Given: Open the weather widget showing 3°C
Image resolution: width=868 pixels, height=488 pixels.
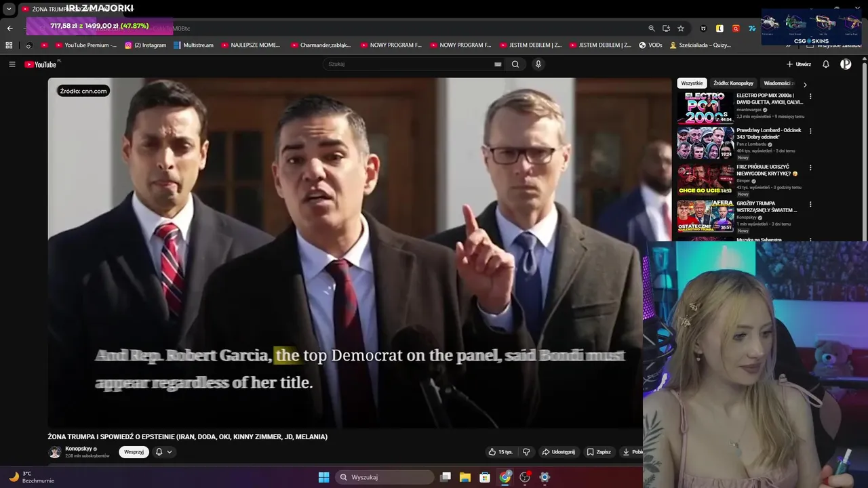Looking at the screenshot, I should (x=31, y=477).
